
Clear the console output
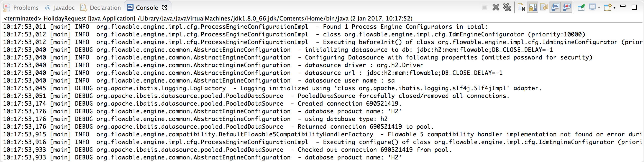coord(521,7)
